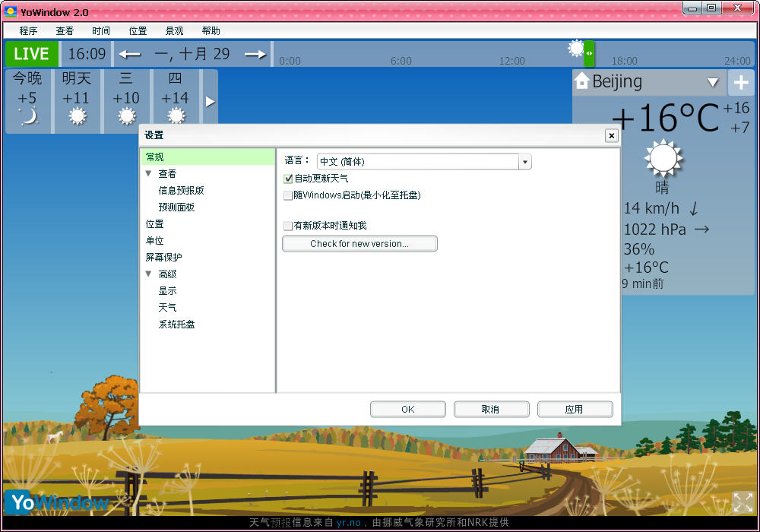Click OK in settings dialog
760x532 pixels.
pyautogui.click(x=408, y=410)
